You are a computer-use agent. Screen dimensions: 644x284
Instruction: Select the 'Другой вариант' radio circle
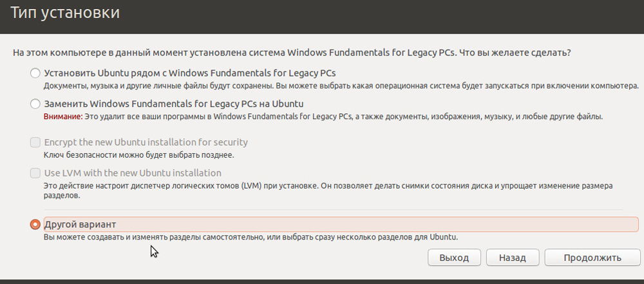coord(35,225)
